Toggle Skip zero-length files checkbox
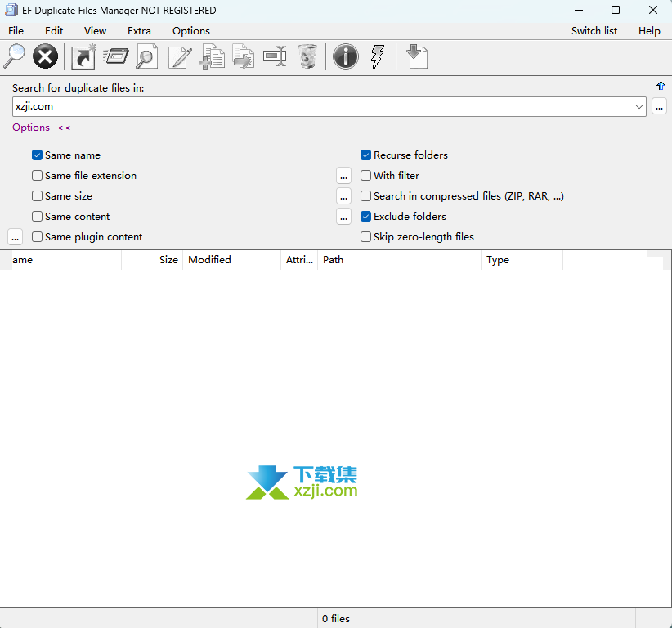This screenshot has width=672, height=628. (x=365, y=237)
